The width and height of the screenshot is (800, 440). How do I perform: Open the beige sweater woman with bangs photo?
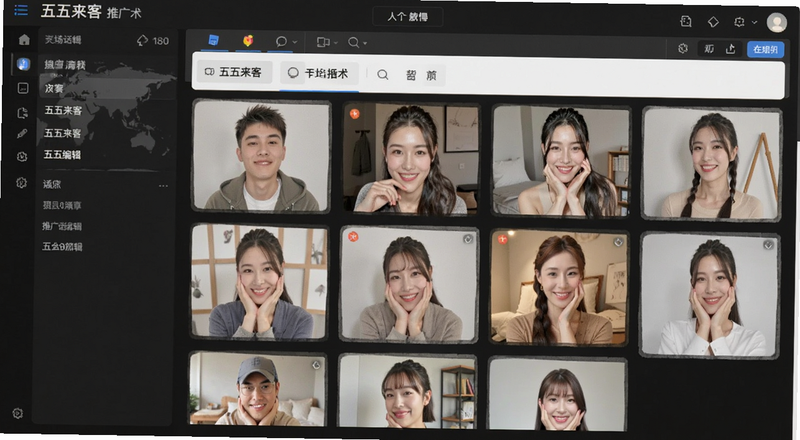point(409,284)
